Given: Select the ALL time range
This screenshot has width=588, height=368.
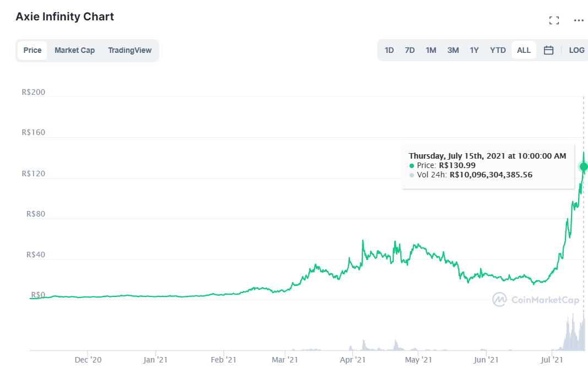Looking at the screenshot, I should 524,50.
